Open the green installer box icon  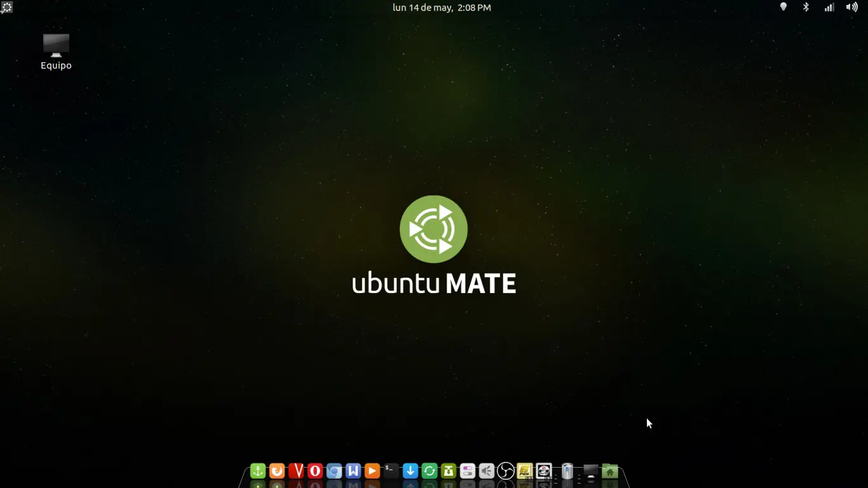point(448,471)
